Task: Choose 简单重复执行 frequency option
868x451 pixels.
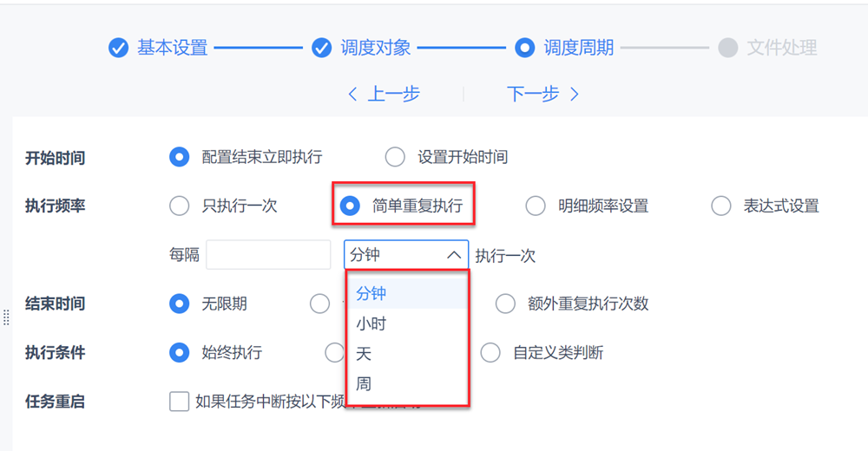Action: (350, 206)
